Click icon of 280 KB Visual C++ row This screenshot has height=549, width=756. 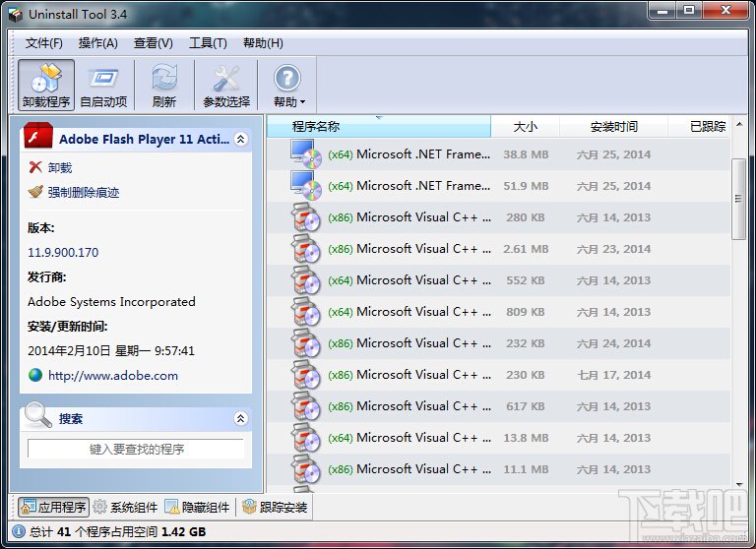click(x=306, y=217)
